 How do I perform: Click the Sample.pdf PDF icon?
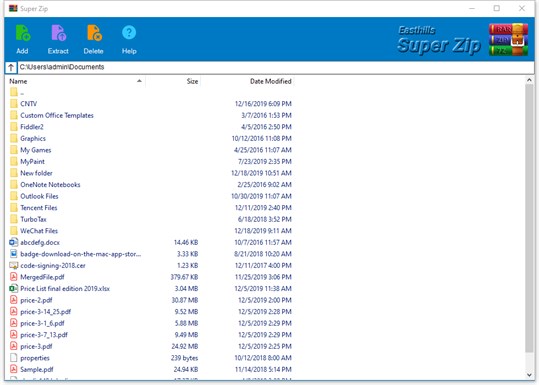click(x=13, y=369)
